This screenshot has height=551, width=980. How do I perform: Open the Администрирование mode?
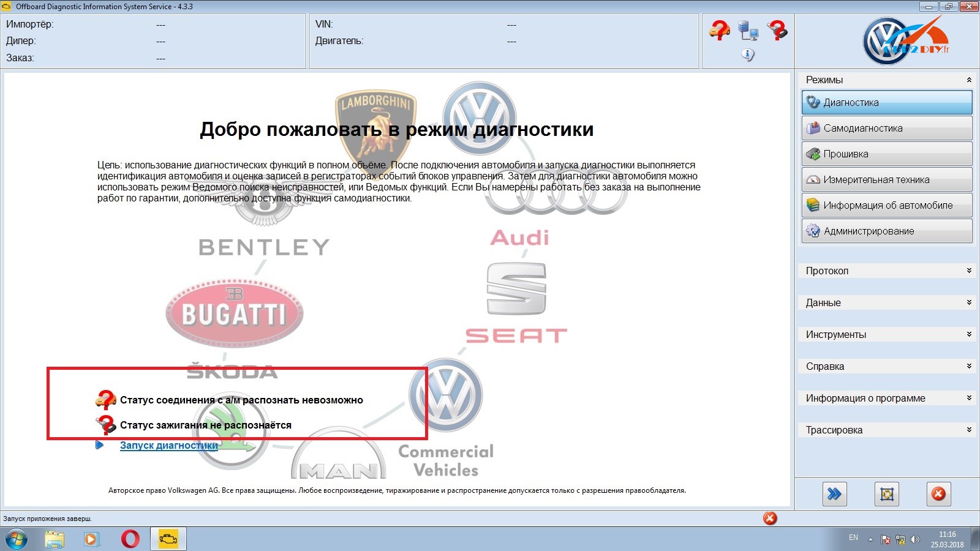886,231
